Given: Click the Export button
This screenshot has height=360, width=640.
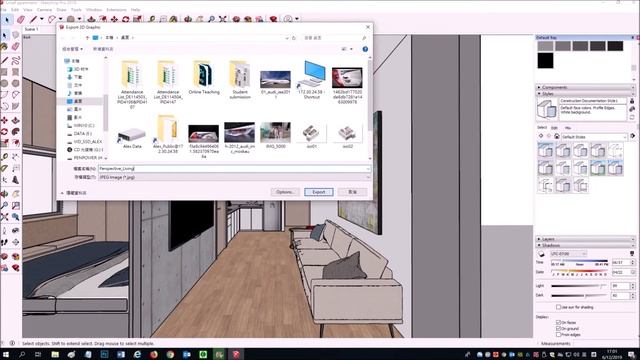Looking at the screenshot, I should click(x=318, y=192).
